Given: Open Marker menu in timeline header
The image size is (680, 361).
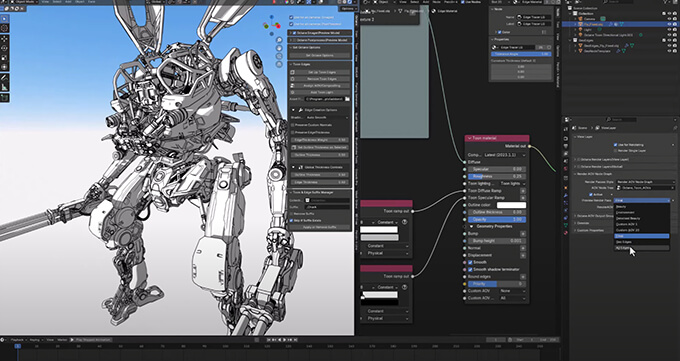Looking at the screenshot, I should pyautogui.click(x=62, y=340).
